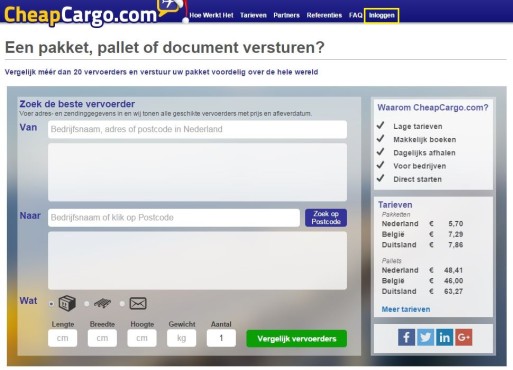Click België package price 7,29
Image resolution: width=513 pixels, height=370 pixels.
click(x=455, y=234)
